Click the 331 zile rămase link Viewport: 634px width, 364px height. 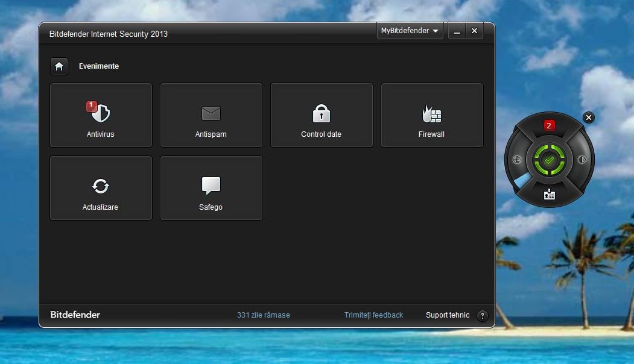click(263, 315)
